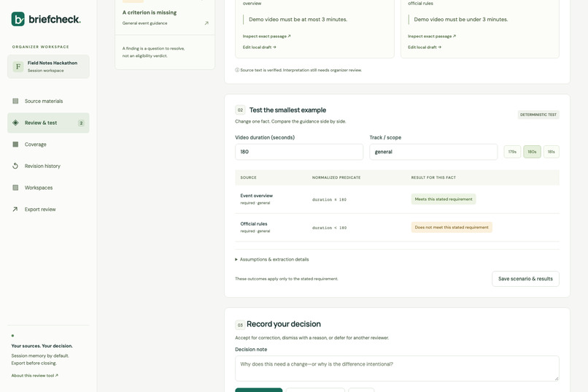Go to Source materials

[x=48, y=101]
